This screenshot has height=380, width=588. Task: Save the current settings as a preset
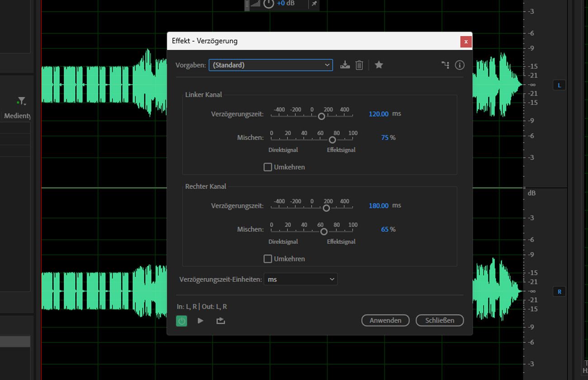345,65
